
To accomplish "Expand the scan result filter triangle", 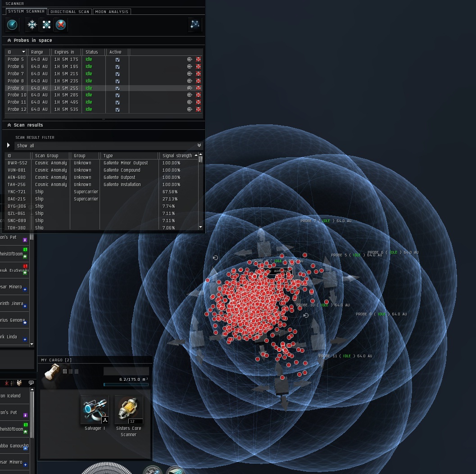I will click(x=9, y=146).
